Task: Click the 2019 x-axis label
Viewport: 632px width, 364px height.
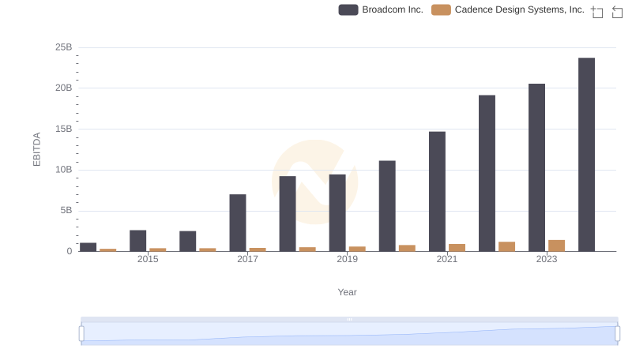Action: coord(347,259)
